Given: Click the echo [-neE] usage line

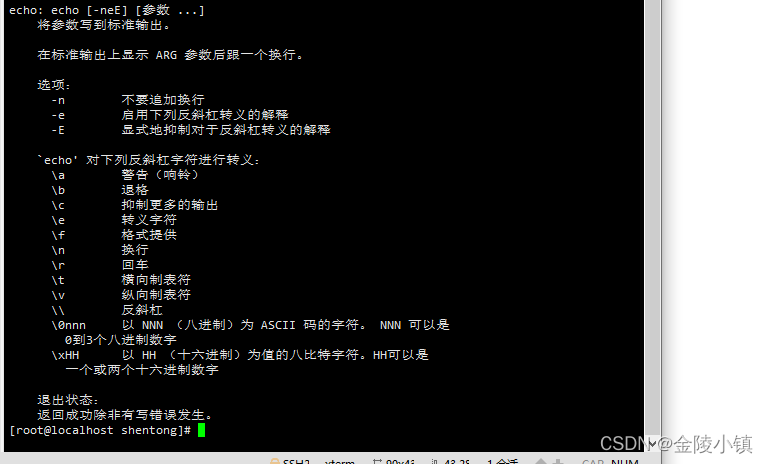Looking at the screenshot, I should (107, 10).
